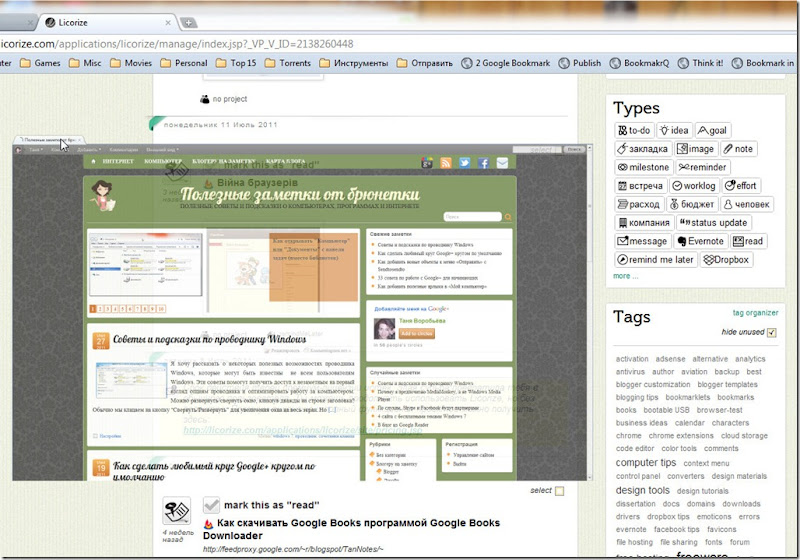Click the blog preview search field
800x560 pixels.
click(472, 217)
